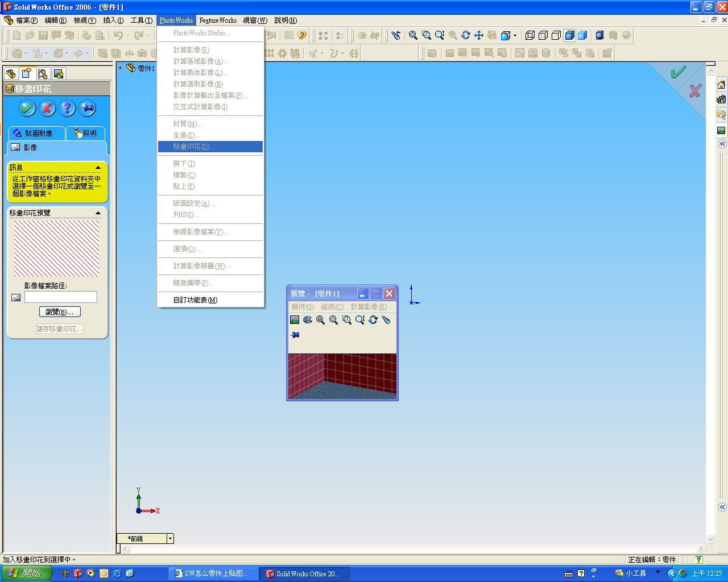Switch display to Hidden Lines Removed
The width and height of the screenshot is (728, 582).
pos(556,35)
